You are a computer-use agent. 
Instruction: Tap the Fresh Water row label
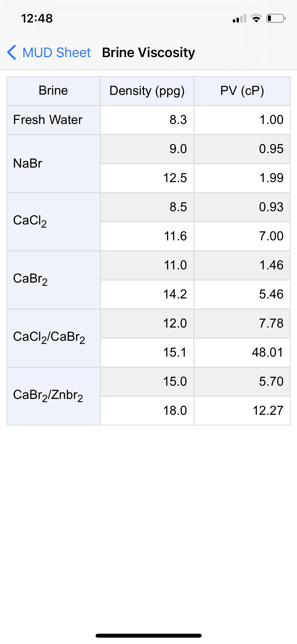click(48, 120)
